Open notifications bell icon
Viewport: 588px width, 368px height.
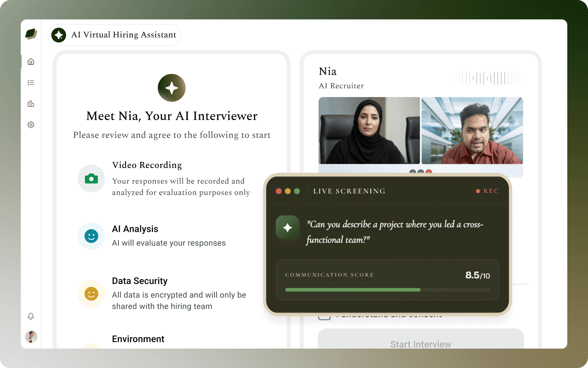[x=31, y=316]
